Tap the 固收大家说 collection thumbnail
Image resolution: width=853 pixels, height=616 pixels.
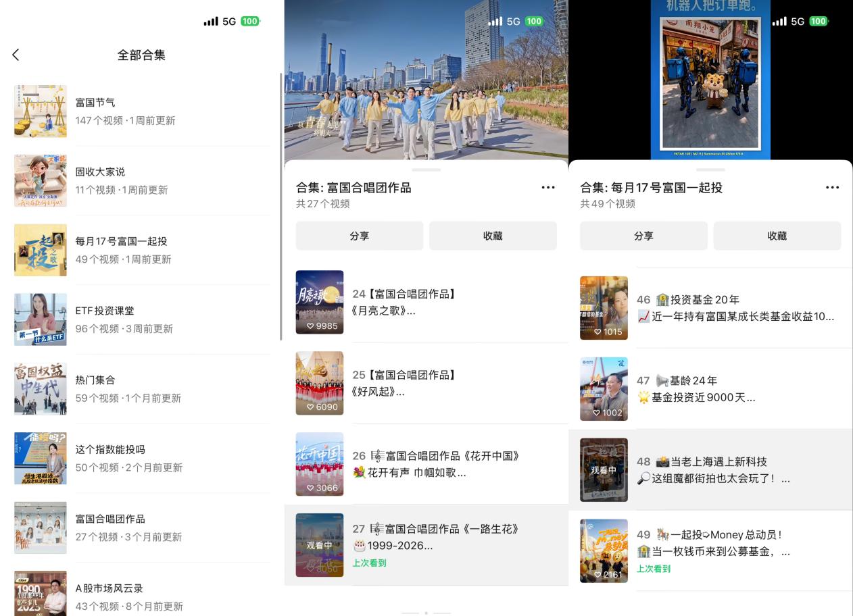(x=41, y=181)
